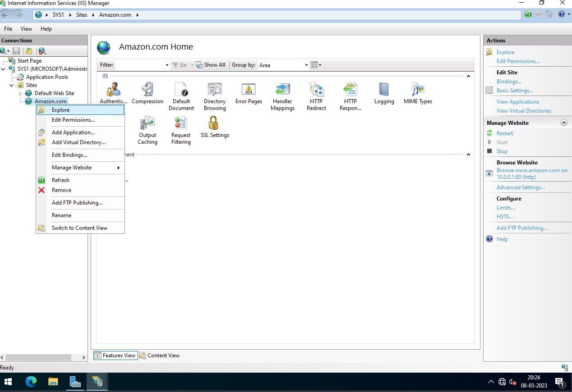
Task: Open the HTTP Redirect feature
Action: click(316, 96)
